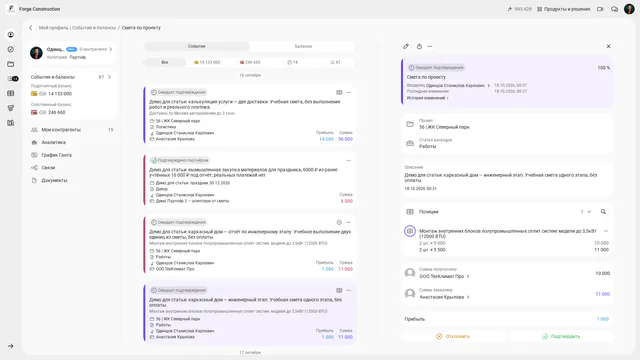Open the events list icon with badge
This screenshot has height=360, width=640.
[12, 78]
